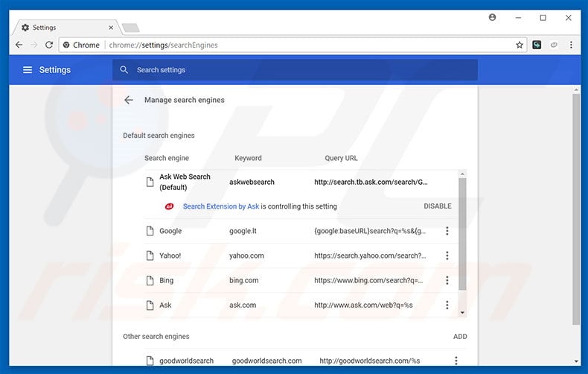This screenshot has height=374, width=588.
Task: Click the Ask Web Search page icon
Action: (x=150, y=182)
